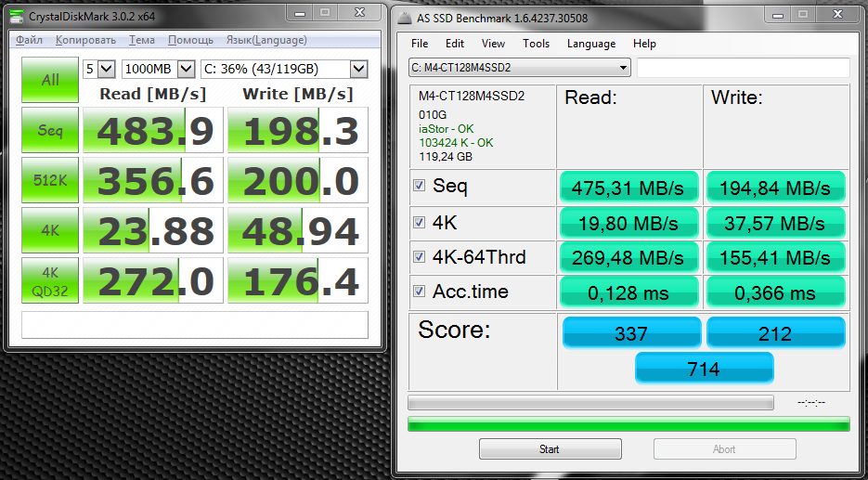The width and height of the screenshot is (868, 480).
Task: Uncheck the 4K test checkbox in AS SSD
Action: point(419,222)
